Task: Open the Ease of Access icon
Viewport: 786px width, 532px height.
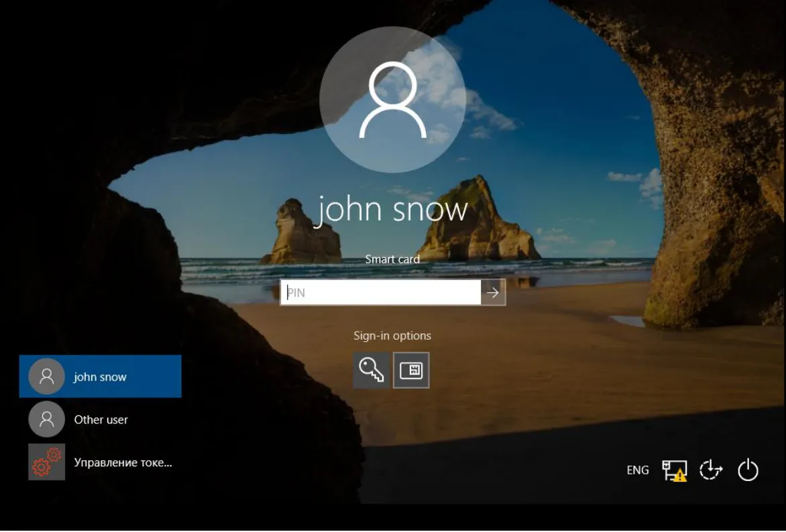Action: click(711, 470)
